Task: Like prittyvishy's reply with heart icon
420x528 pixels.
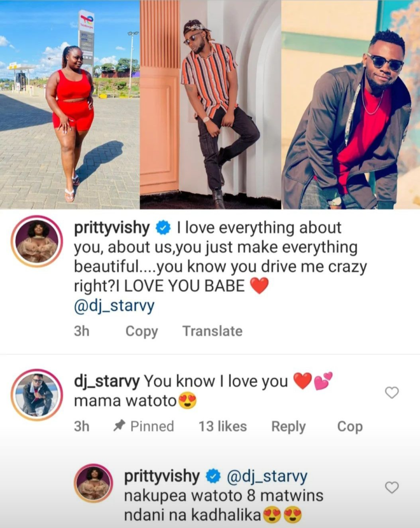Action: 392,487
